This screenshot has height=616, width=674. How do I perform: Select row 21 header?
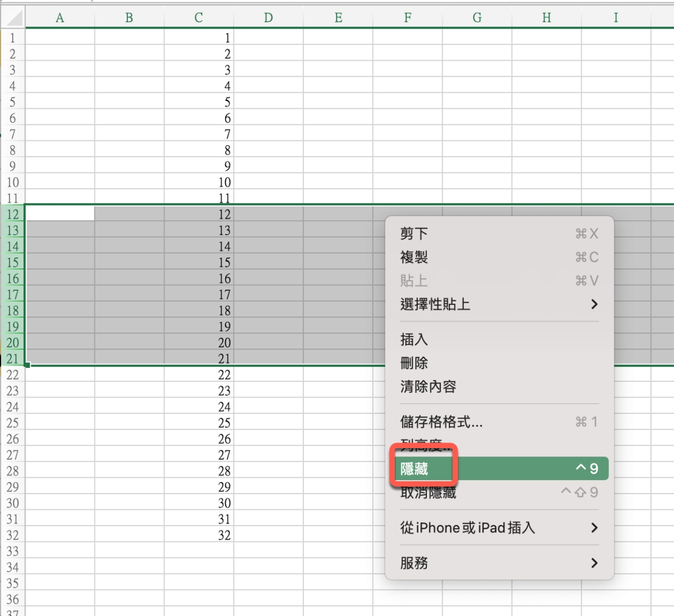(13, 358)
